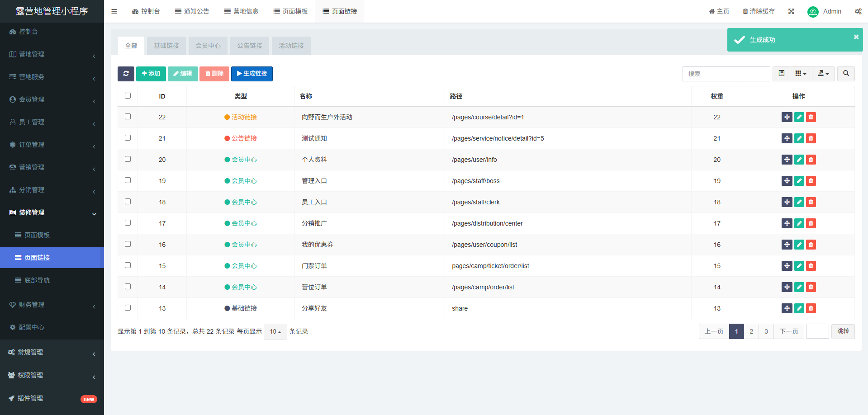Dismiss the 生成成功 notification
868x415 pixels.
point(856,37)
